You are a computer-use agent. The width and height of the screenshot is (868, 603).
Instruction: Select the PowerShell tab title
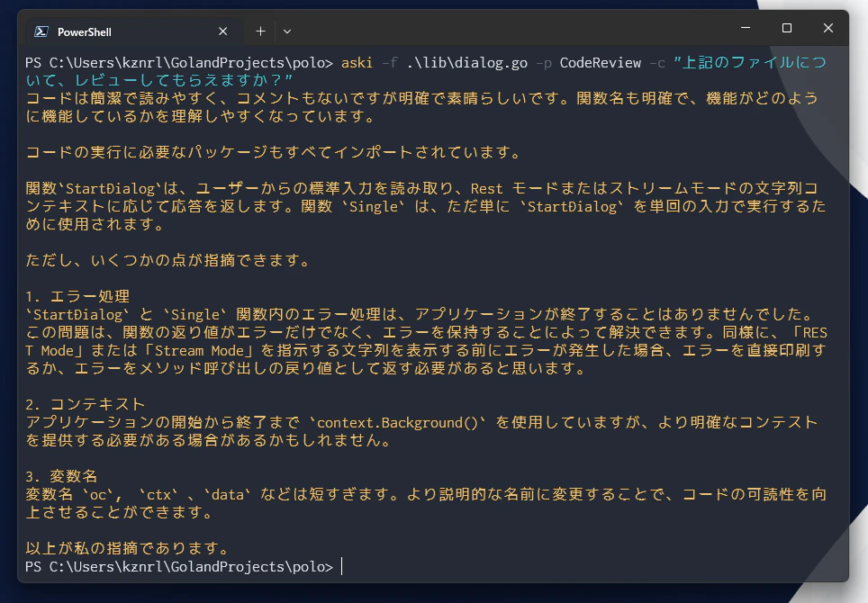(84, 32)
